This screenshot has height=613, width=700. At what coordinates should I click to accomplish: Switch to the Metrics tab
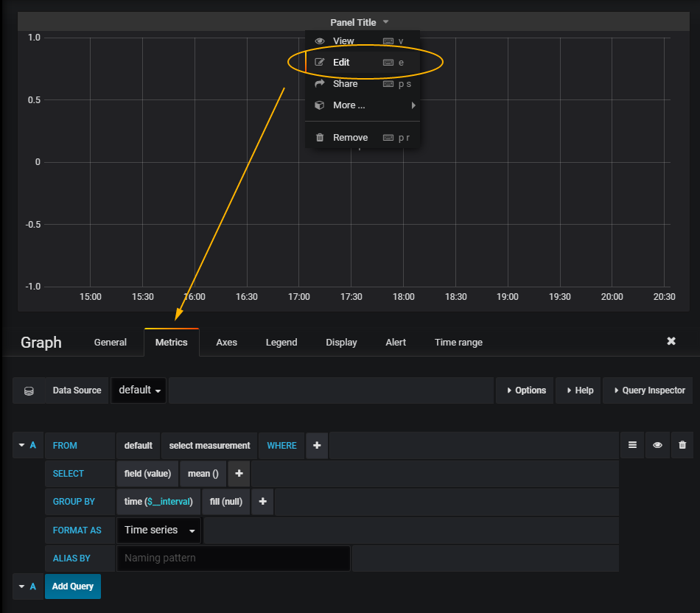172,343
